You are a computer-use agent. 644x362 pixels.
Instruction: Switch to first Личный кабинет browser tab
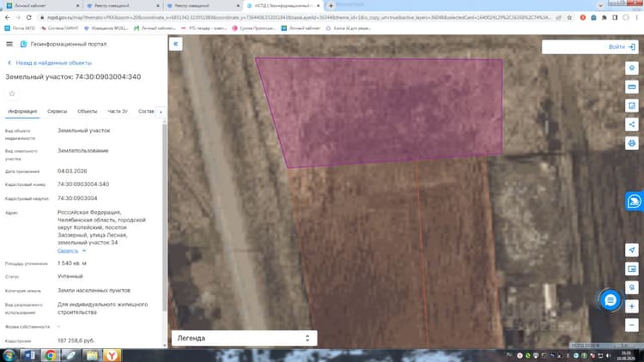pos(41,6)
